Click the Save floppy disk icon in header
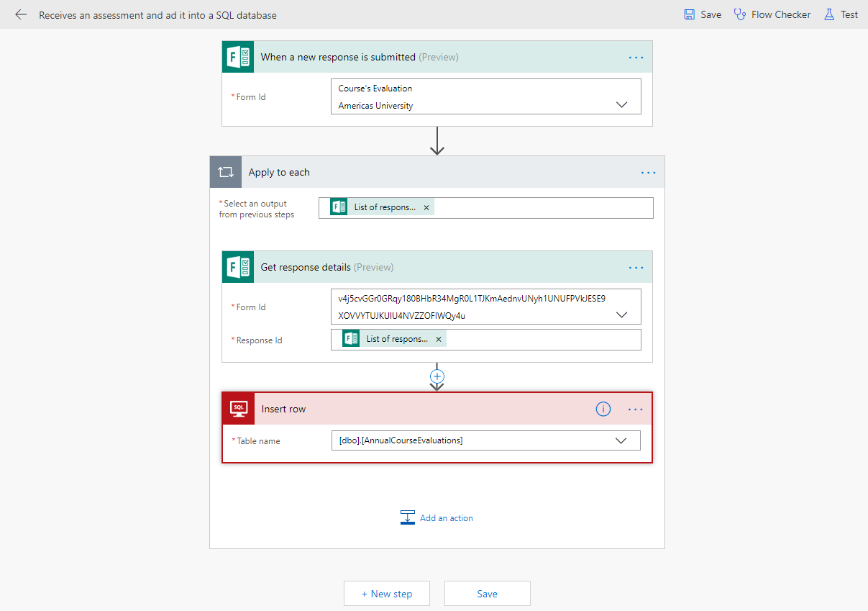Screen dimensions: 868x611 pyautogui.click(x=689, y=14)
